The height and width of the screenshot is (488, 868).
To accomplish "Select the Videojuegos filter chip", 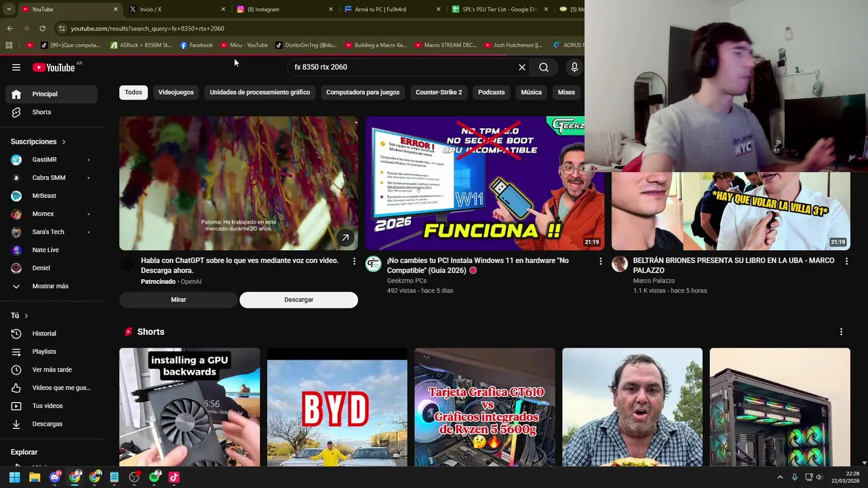I will click(x=176, y=92).
